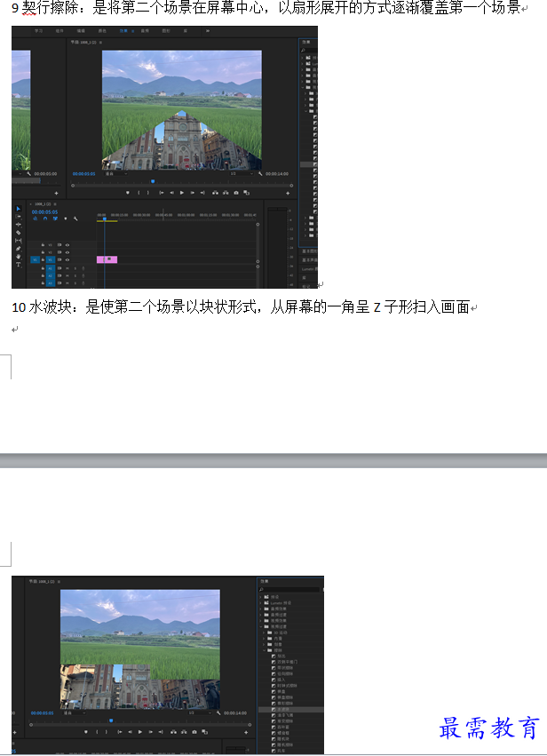Select the Pen tool in the upper toolbar

(19, 249)
